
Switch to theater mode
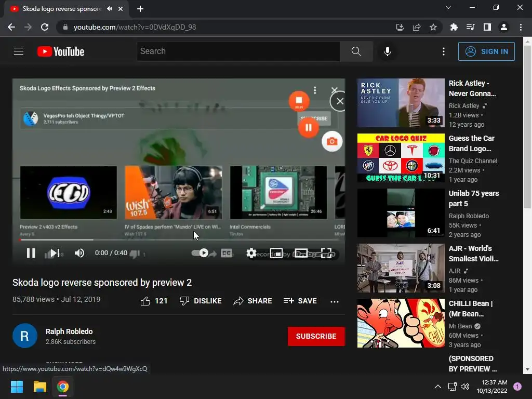click(x=301, y=253)
